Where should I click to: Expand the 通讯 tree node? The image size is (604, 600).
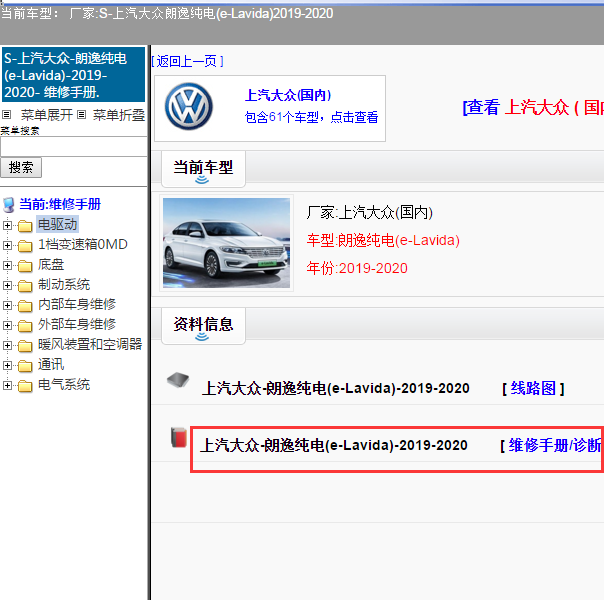pyautogui.click(x=7, y=365)
